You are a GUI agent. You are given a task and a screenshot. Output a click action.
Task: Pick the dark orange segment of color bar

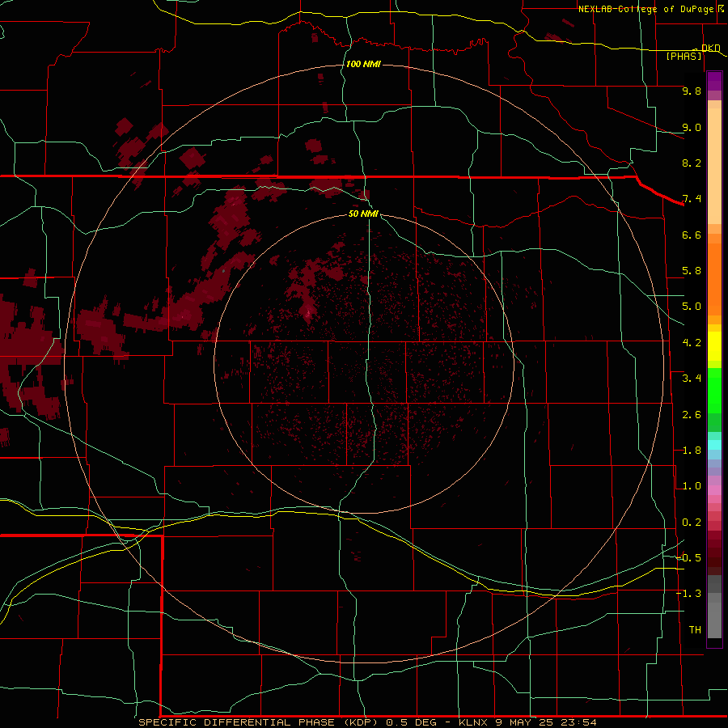(x=714, y=280)
